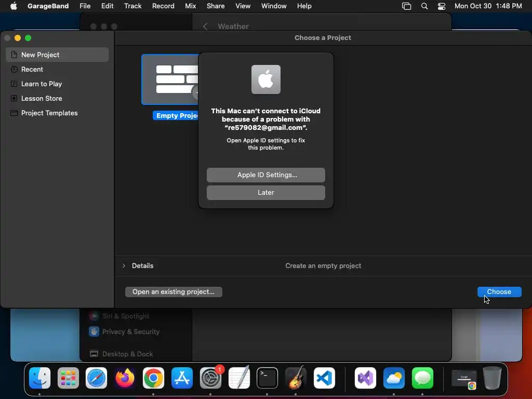Open the Trash from the Dock

[492, 378]
